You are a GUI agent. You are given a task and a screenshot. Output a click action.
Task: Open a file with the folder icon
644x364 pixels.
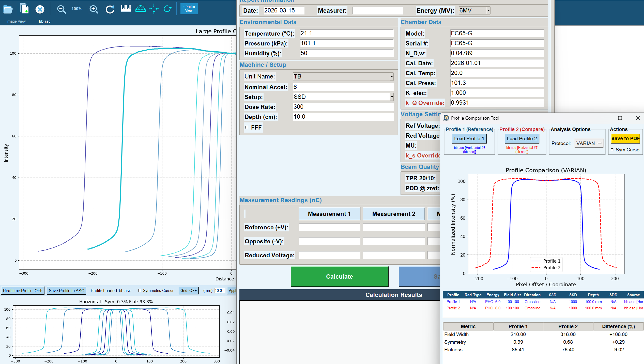pos(8,9)
